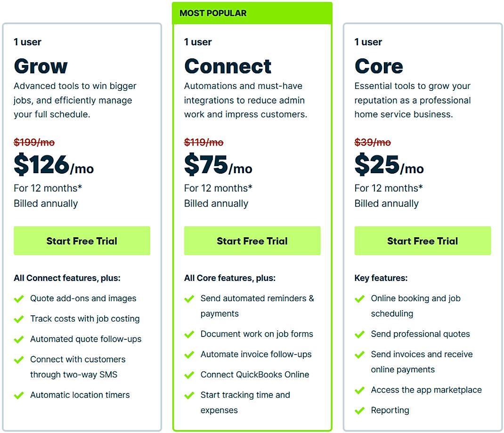Click the crossed-out $199/mo price

[x=34, y=142]
